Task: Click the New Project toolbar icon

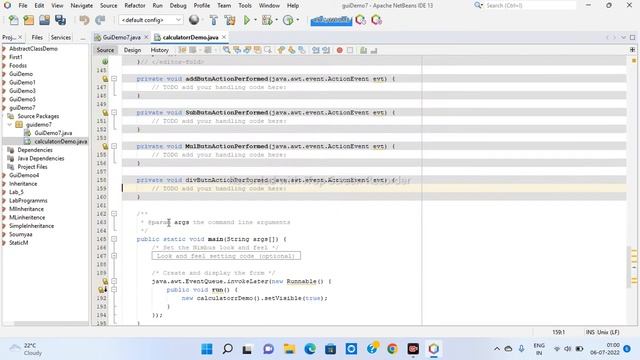Action: click(x=29, y=20)
